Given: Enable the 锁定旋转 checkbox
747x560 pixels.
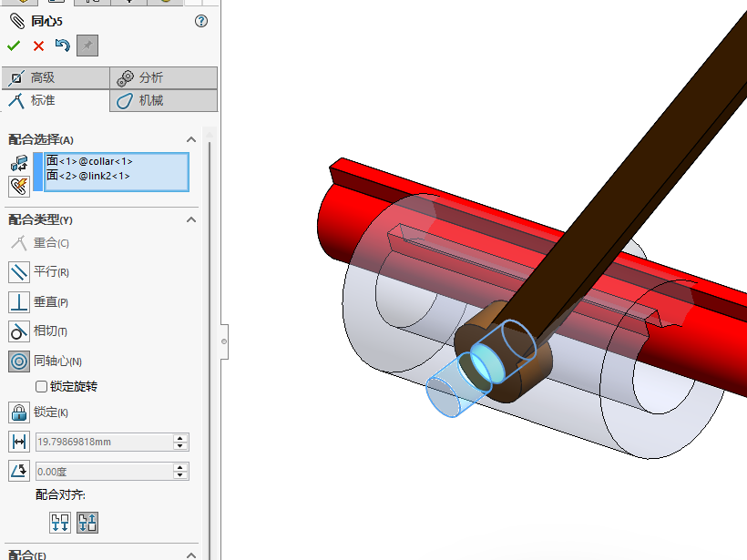Looking at the screenshot, I should click(41, 387).
